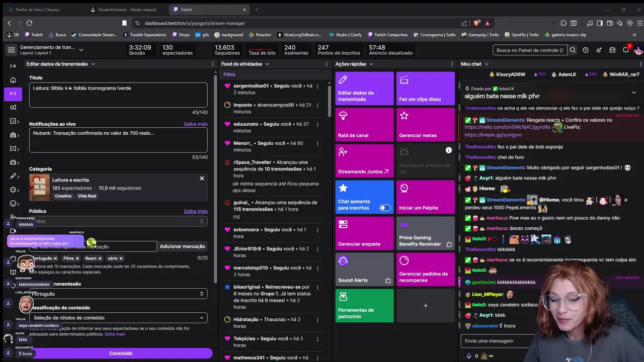Switch to StreamElements Media request tab

126,10
